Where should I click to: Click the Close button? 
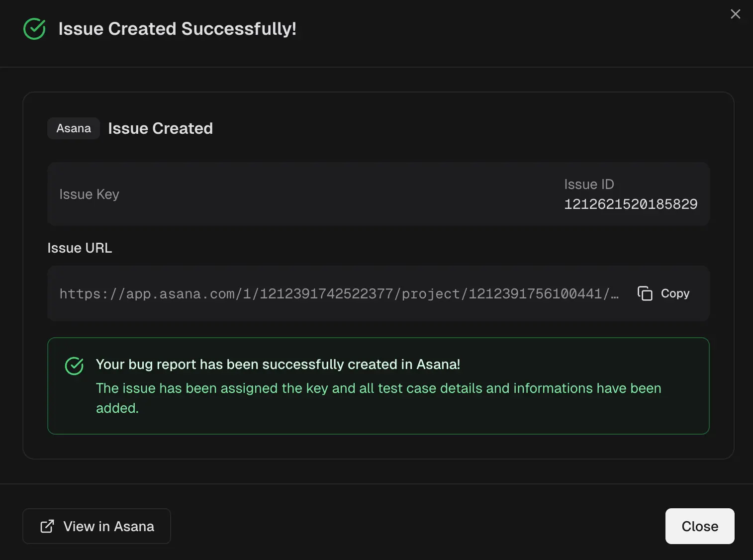coord(699,526)
